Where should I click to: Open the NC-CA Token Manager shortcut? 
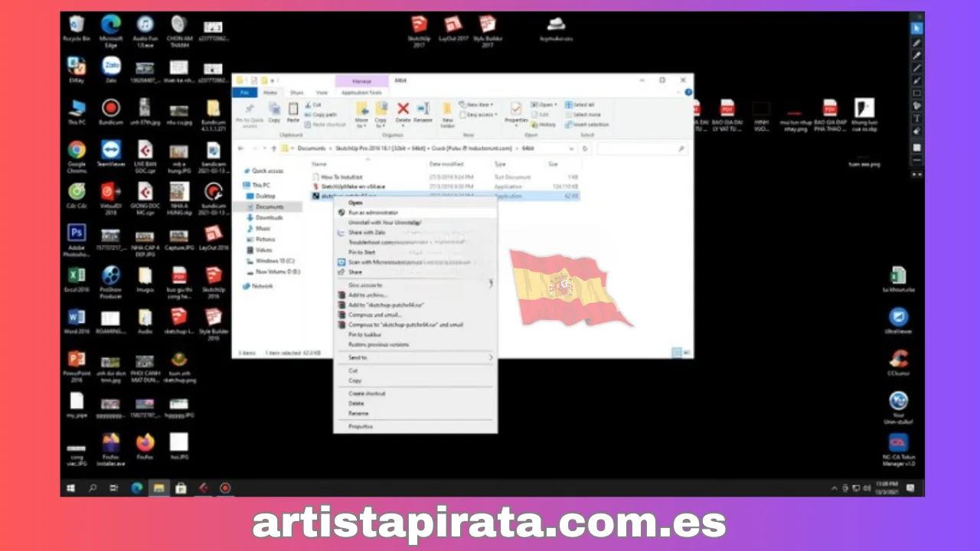[899, 451]
